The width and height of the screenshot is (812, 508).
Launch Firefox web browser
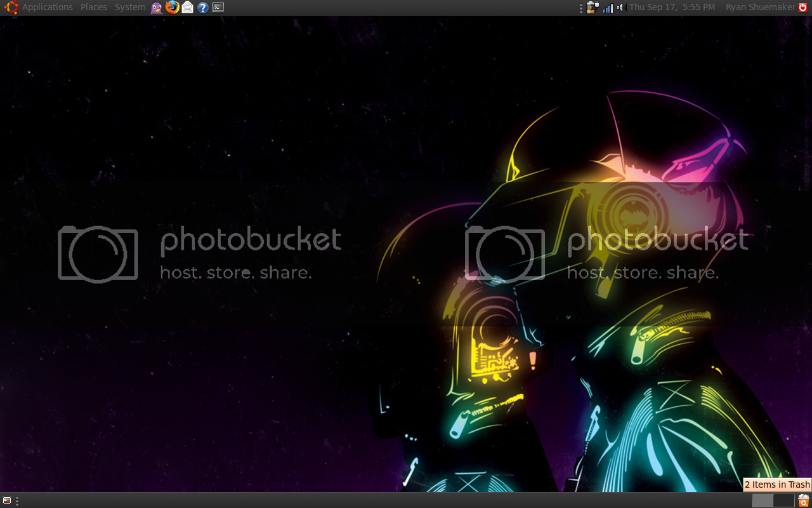point(172,8)
